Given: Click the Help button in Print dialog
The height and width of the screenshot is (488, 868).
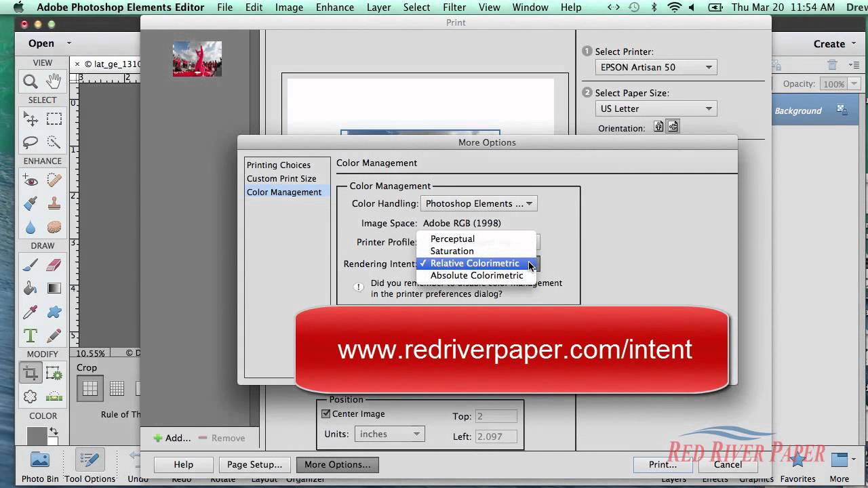Looking at the screenshot, I should tap(183, 464).
